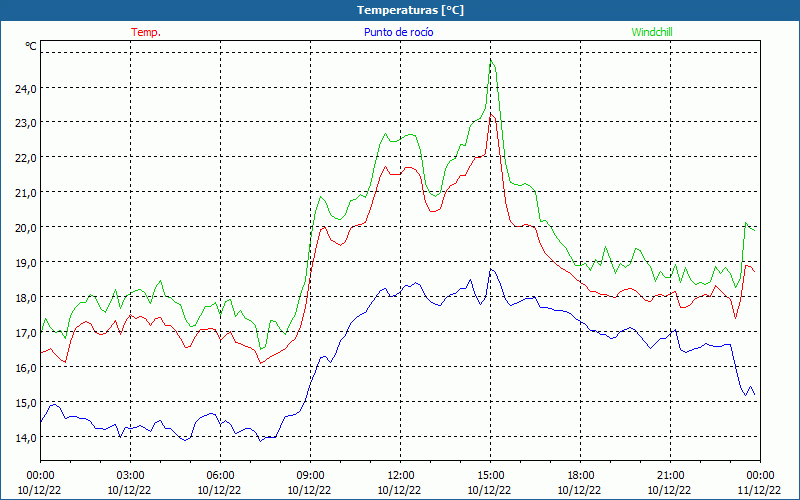Click the 14,0 y-axis value
Viewport: 800px width, 500px height.
(25, 438)
